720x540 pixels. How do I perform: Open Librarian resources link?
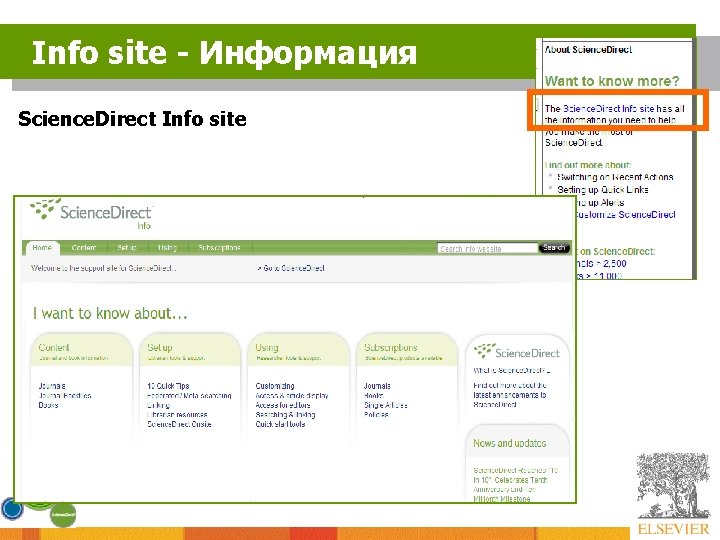pos(177,415)
